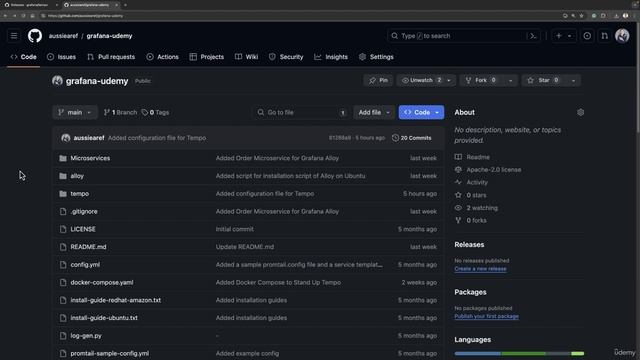This screenshot has height=360, width=640.
Task: Click the green segment of Languages bar
Action: pyautogui.click(x=524, y=353)
